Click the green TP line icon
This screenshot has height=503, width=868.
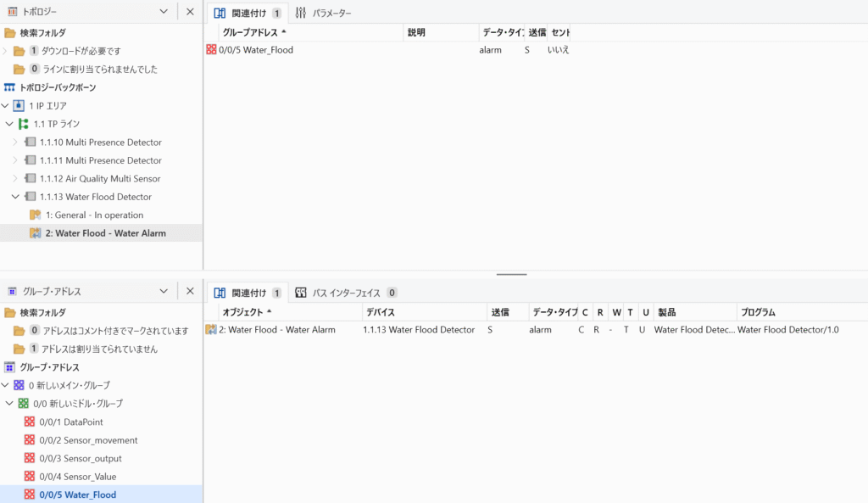click(x=23, y=124)
